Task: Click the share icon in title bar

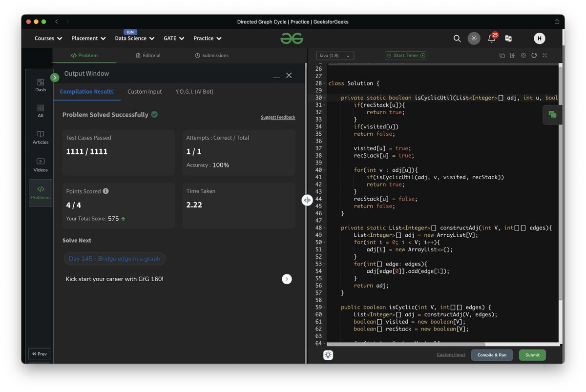Action: click(x=557, y=21)
